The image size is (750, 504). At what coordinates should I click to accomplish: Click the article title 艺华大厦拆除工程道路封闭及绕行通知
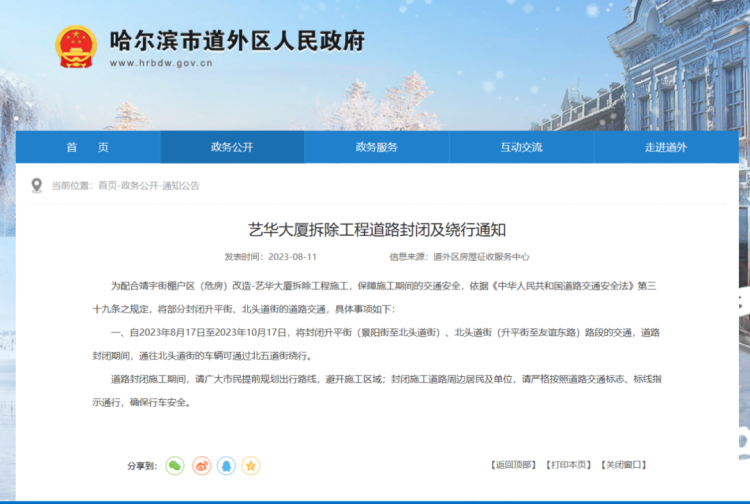[384, 229]
